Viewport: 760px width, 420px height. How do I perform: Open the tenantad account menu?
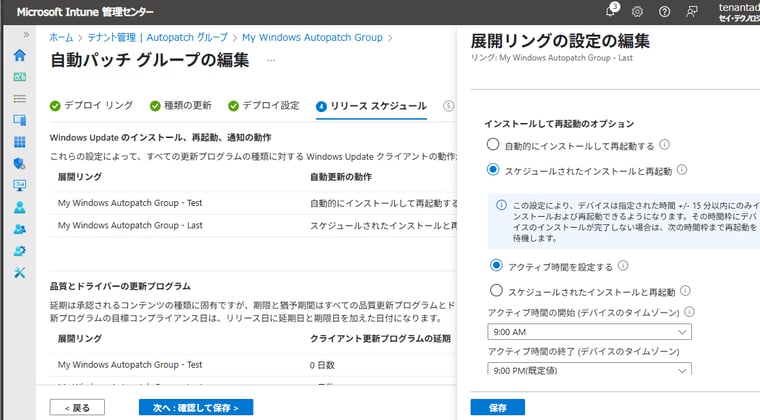[x=739, y=12]
